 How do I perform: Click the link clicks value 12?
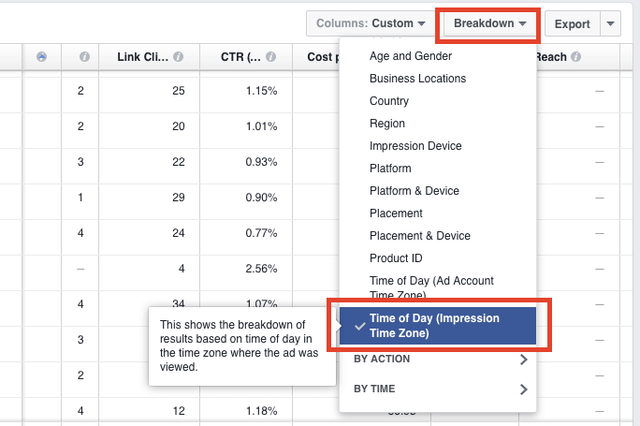click(178, 410)
